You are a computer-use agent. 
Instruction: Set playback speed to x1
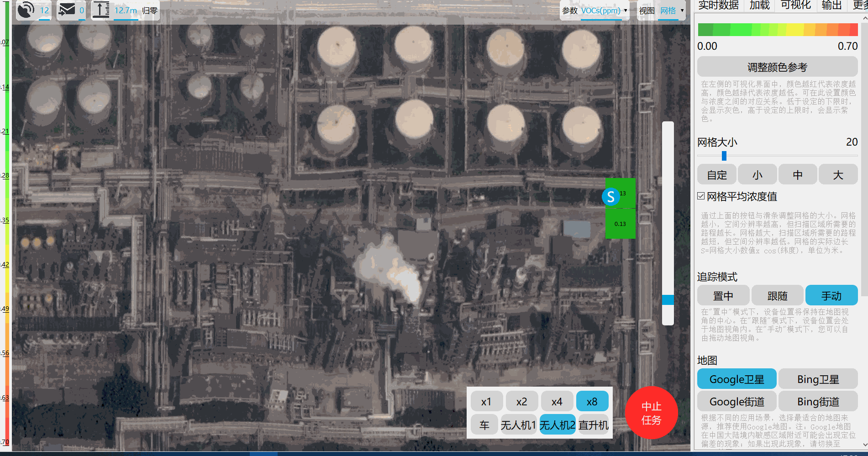coord(487,402)
